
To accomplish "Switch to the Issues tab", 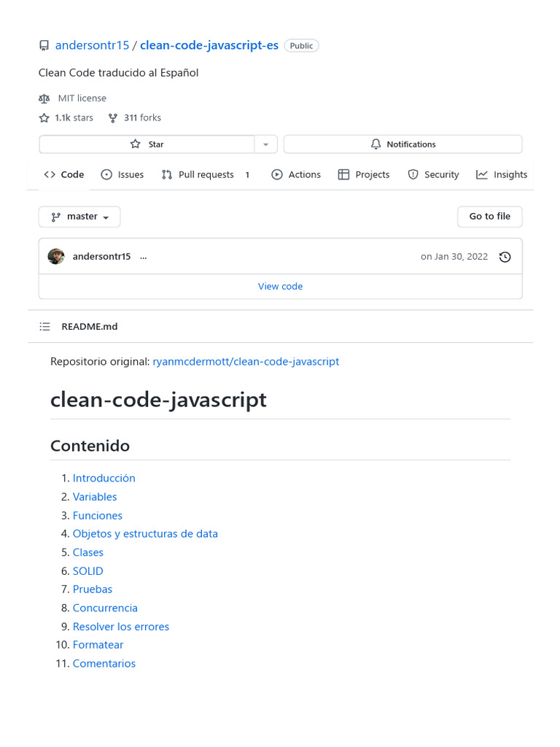I will point(122,175).
